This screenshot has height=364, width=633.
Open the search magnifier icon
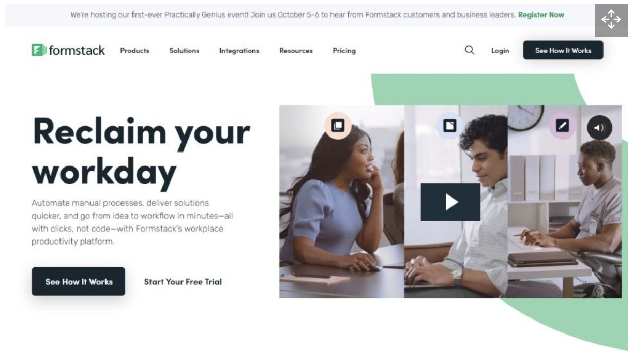(470, 50)
